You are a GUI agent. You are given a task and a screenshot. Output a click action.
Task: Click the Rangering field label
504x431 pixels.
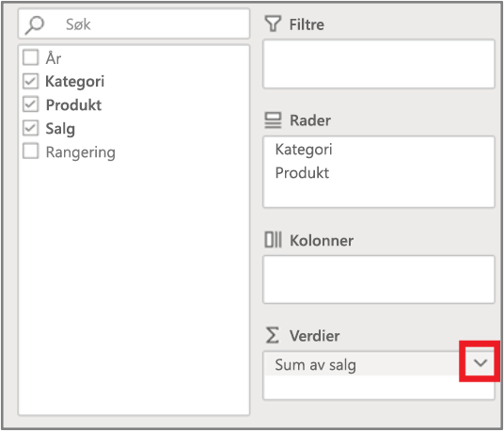click(x=80, y=152)
